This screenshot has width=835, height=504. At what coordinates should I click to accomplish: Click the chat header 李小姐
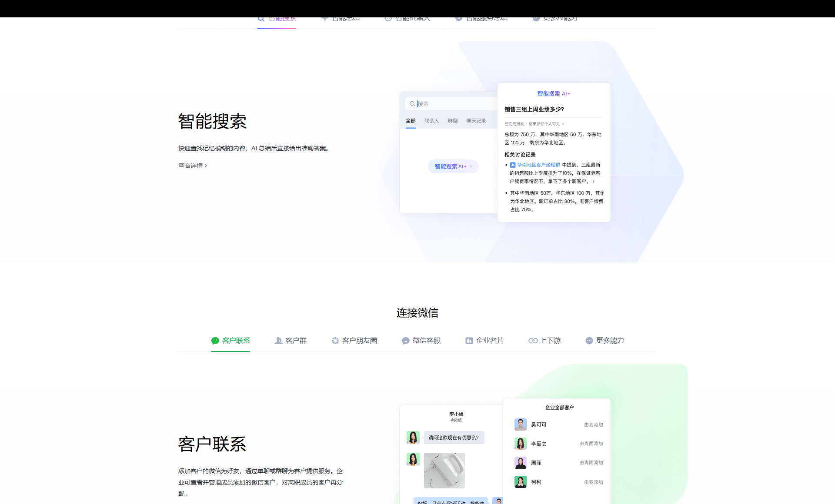pos(456,414)
